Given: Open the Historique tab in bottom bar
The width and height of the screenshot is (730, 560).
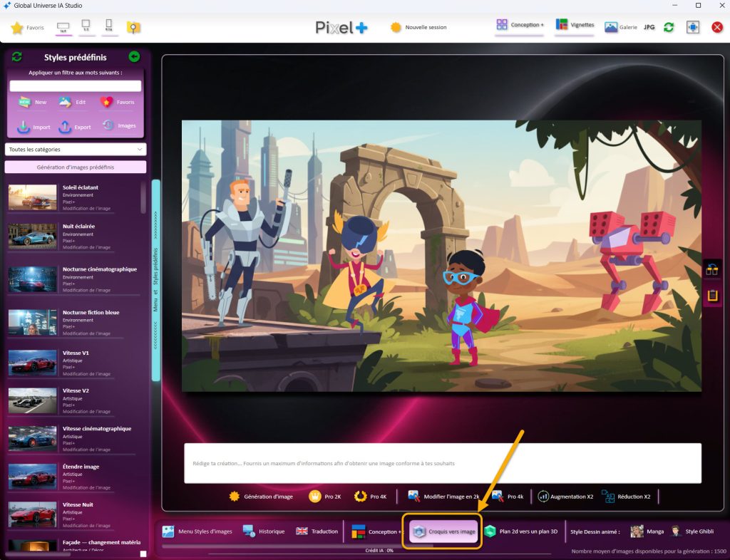Looking at the screenshot, I should coord(264,532).
